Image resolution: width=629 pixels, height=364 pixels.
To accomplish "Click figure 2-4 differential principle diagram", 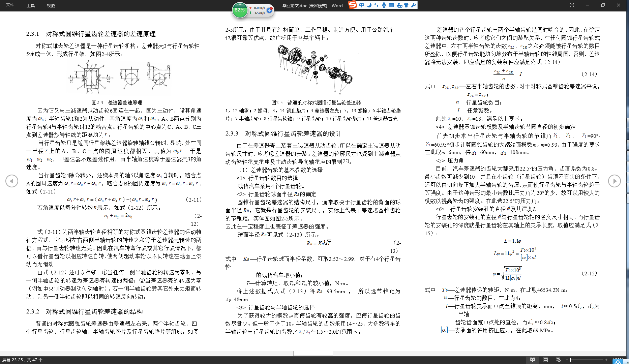I will (x=120, y=78).
